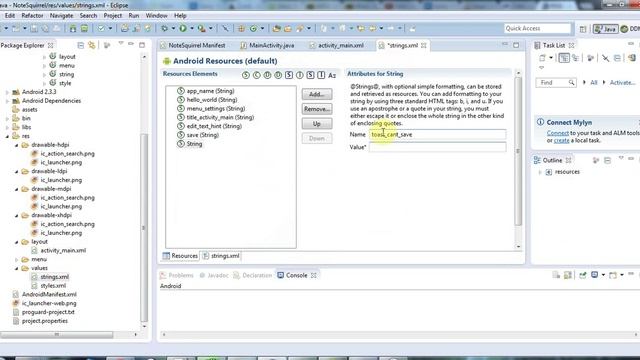640x360 pixels.
Task: Expand the resources node in Outline
Action: [540, 172]
